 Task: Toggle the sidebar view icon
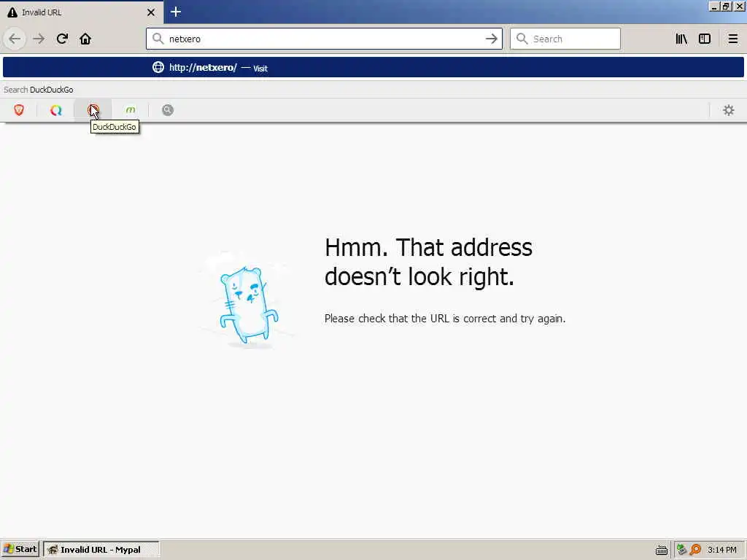point(705,39)
